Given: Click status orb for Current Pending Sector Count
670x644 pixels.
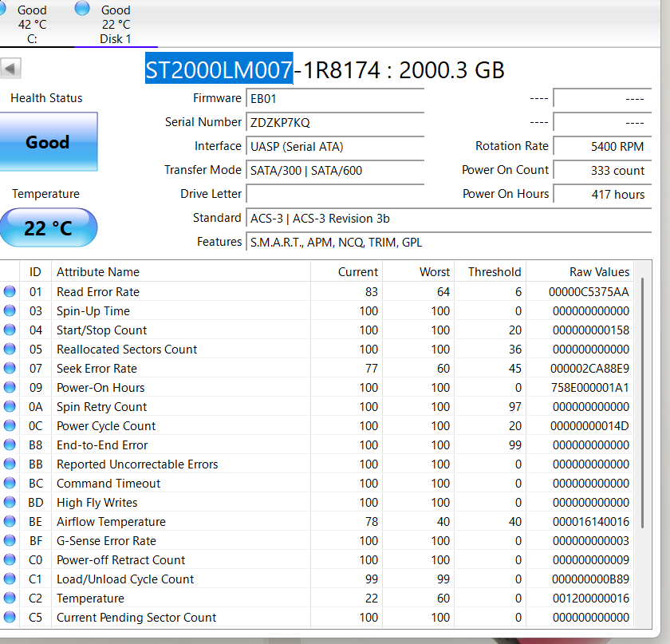Looking at the screenshot, I should point(10,617).
